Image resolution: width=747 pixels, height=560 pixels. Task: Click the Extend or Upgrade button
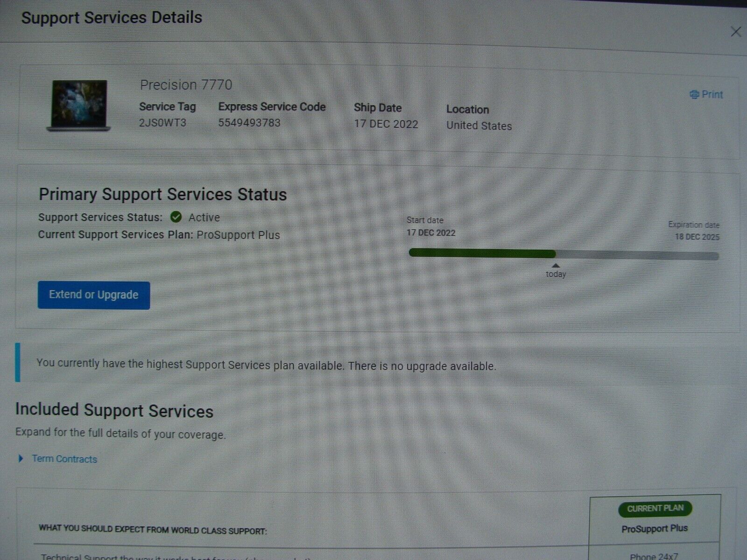click(94, 295)
